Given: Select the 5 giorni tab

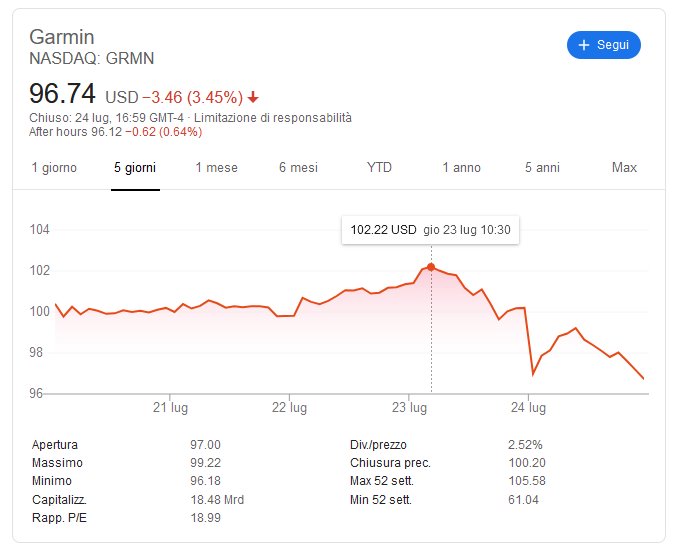Looking at the screenshot, I should (135, 168).
